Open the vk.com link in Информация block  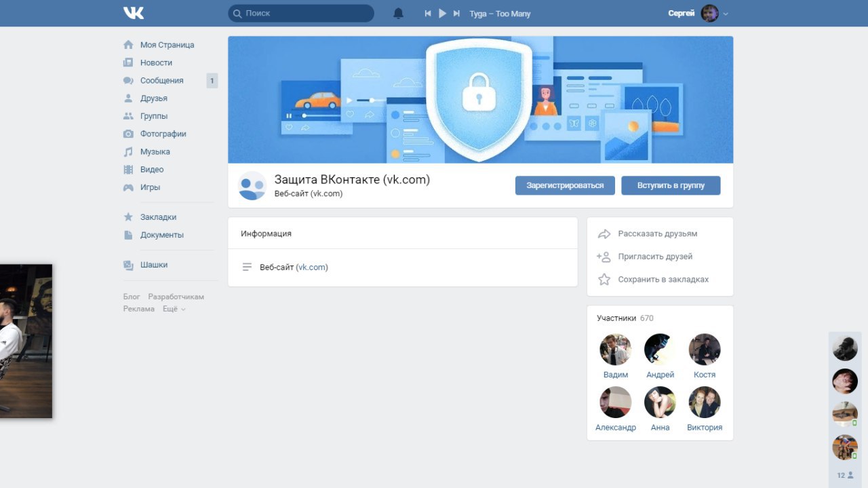312,267
